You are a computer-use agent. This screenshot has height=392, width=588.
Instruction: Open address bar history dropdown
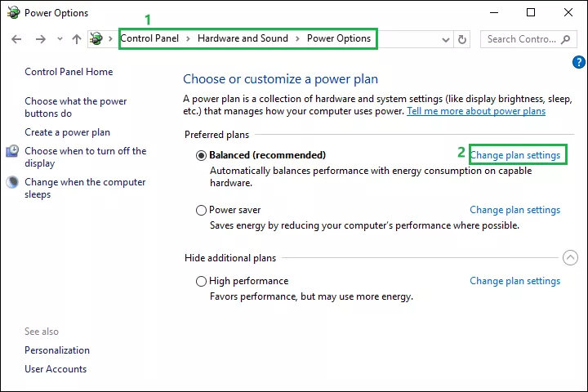(x=446, y=39)
